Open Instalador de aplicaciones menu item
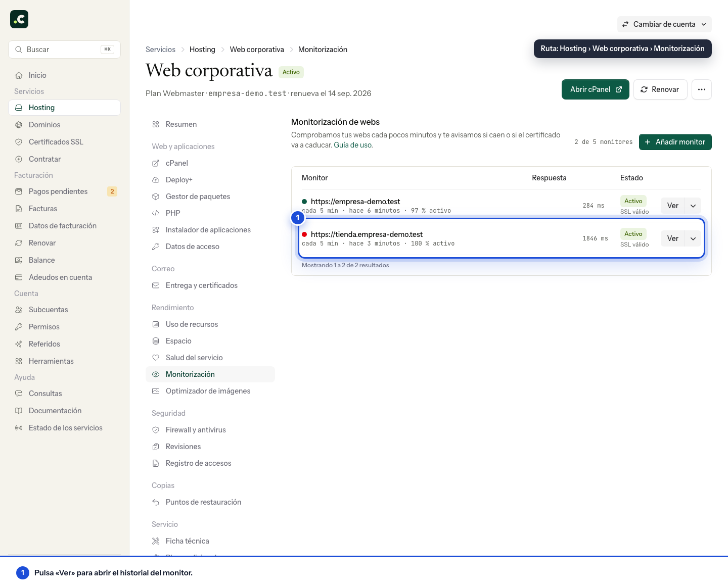The image size is (728, 588). point(210,230)
